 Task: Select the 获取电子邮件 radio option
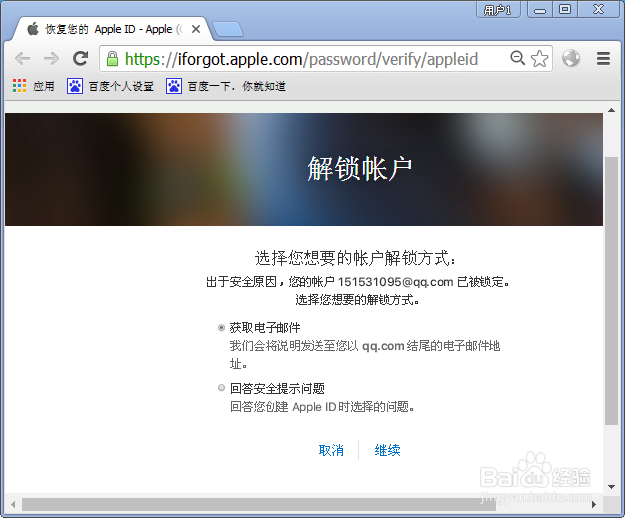[221, 328]
